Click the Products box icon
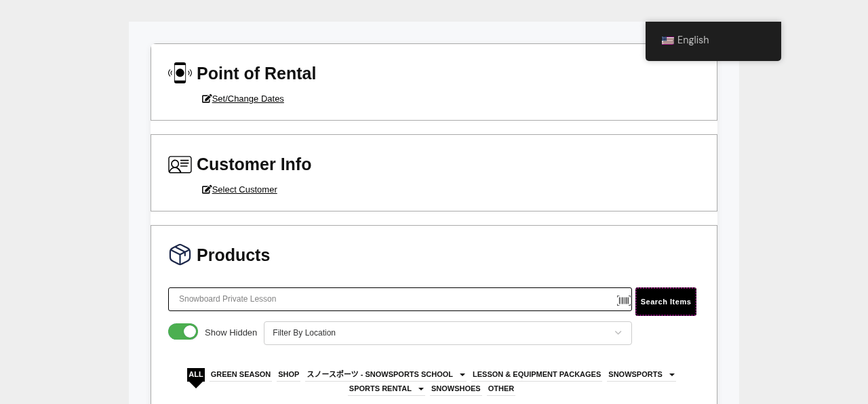868x404 pixels. tap(180, 255)
